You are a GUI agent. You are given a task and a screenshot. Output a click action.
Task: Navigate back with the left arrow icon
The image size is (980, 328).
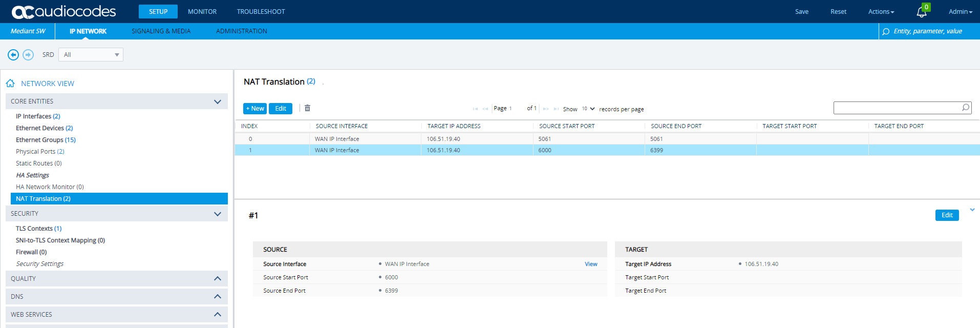tap(13, 55)
